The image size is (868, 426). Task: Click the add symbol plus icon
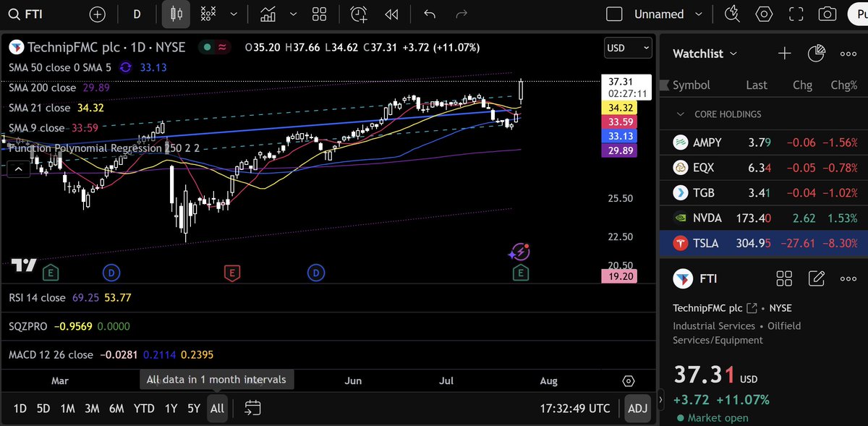coord(97,14)
